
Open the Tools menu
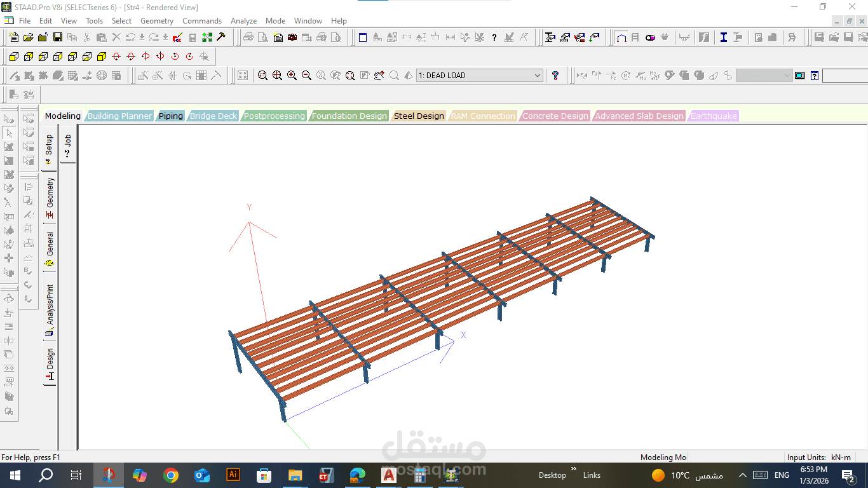tap(94, 21)
